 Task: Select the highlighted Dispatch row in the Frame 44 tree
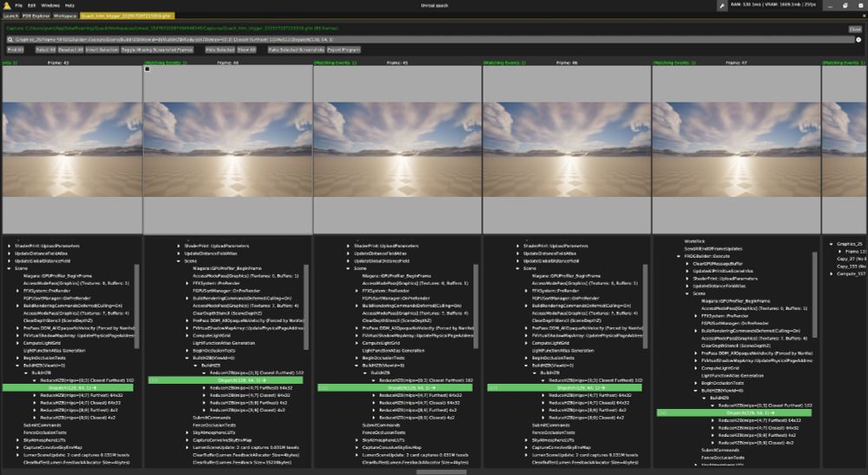click(226, 380)
